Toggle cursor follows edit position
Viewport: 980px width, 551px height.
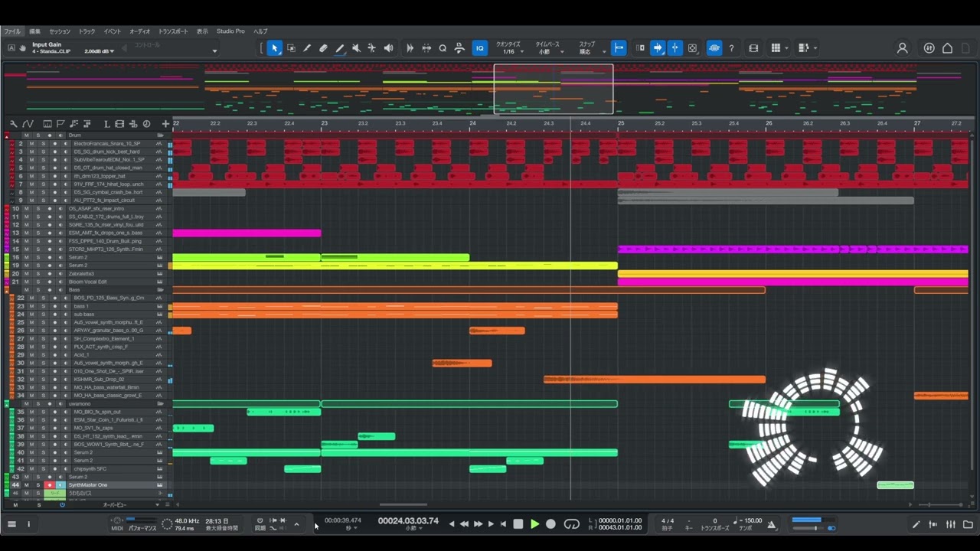click(675, 48)
